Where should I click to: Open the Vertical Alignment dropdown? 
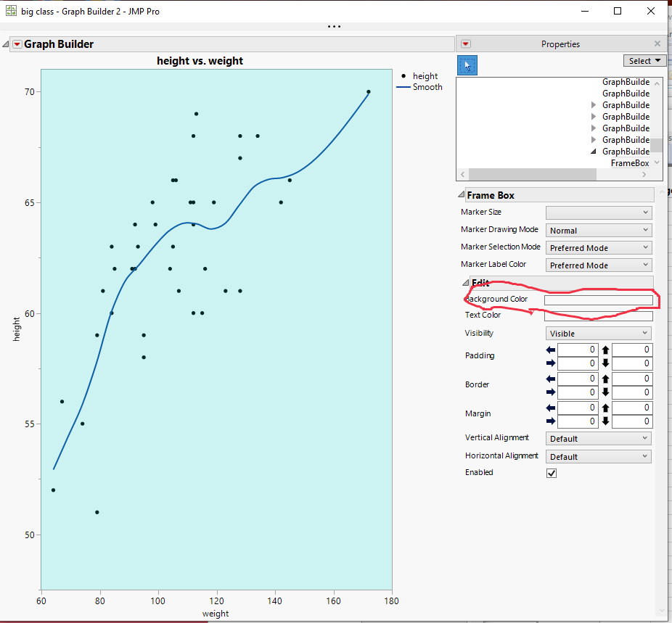click(598, 439)
